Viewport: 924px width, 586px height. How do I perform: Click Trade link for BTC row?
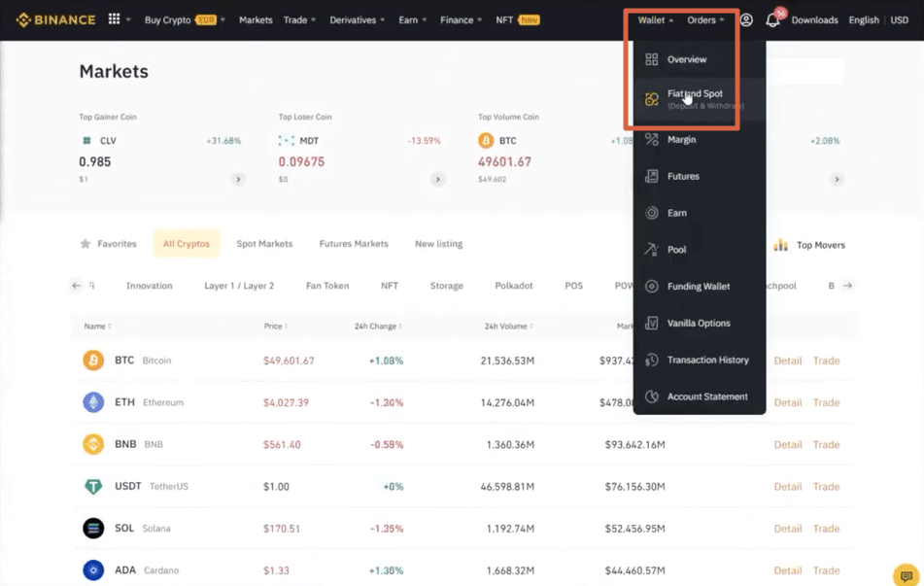pyautogui.click(x=826, y=361)
